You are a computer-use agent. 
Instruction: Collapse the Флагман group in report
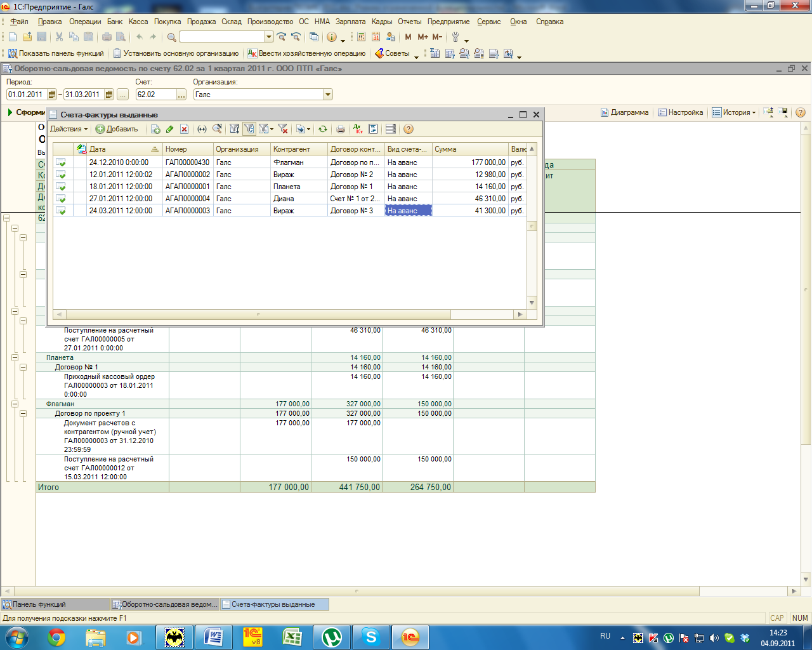coord(15,404)
